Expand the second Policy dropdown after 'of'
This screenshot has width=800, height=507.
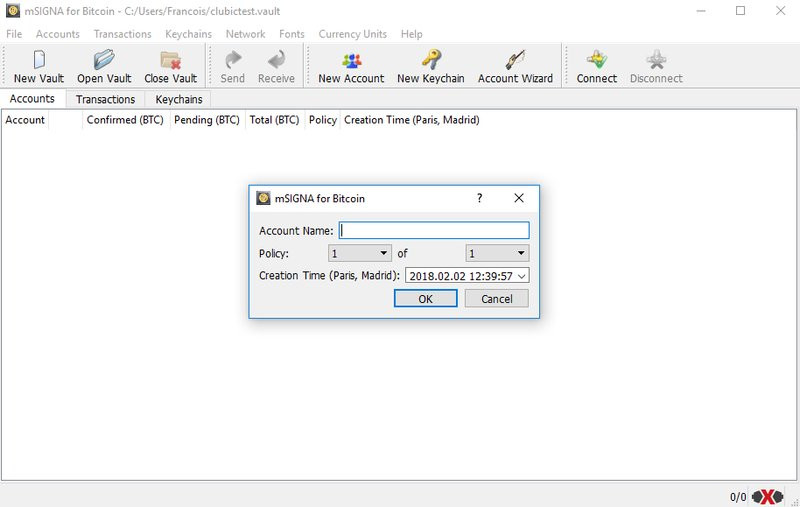tap(497, 253)
